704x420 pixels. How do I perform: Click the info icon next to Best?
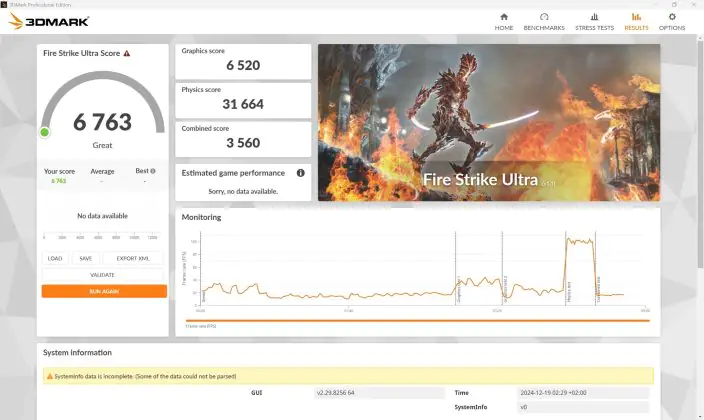click(x=153, y=171)
